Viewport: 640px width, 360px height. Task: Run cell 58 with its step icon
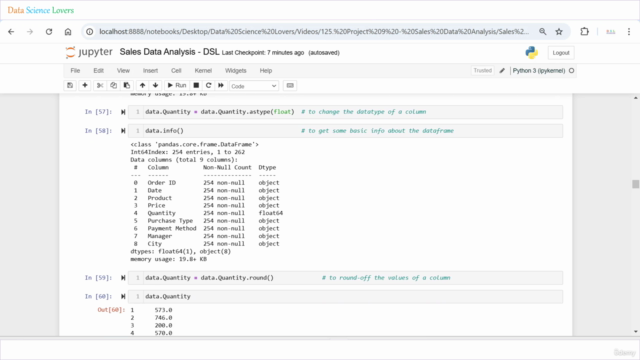(x=123, y=131)
